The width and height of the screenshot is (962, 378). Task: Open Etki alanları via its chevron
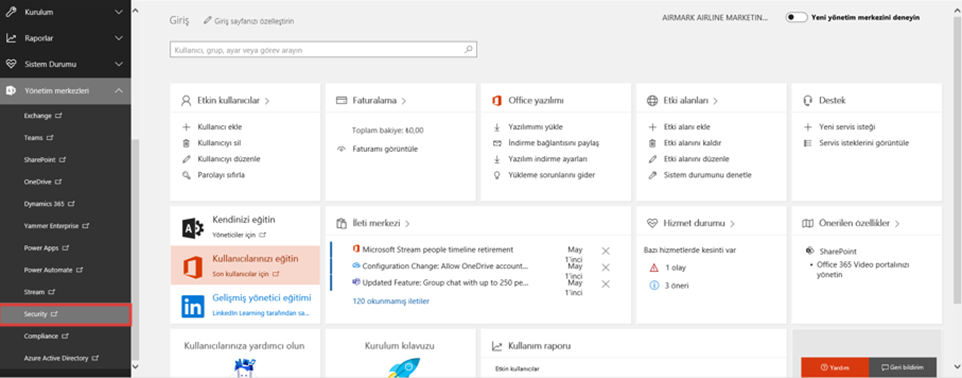click(x=716, y=101)
